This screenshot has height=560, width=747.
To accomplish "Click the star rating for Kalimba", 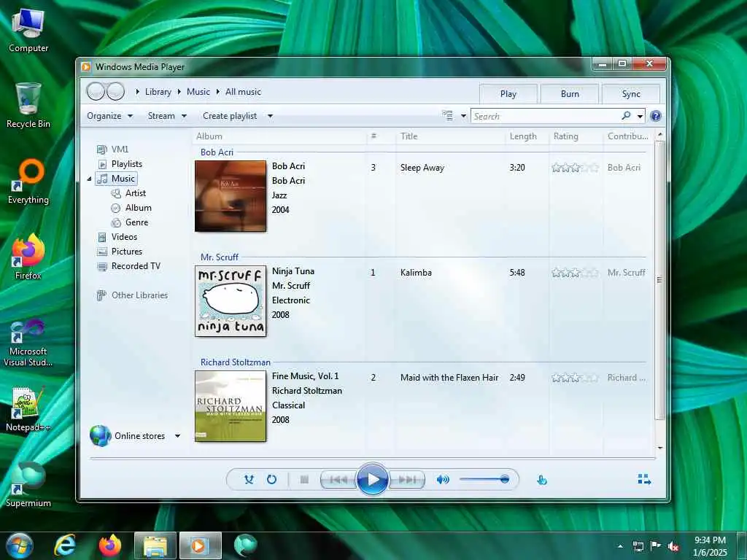I will click(575, 273).
